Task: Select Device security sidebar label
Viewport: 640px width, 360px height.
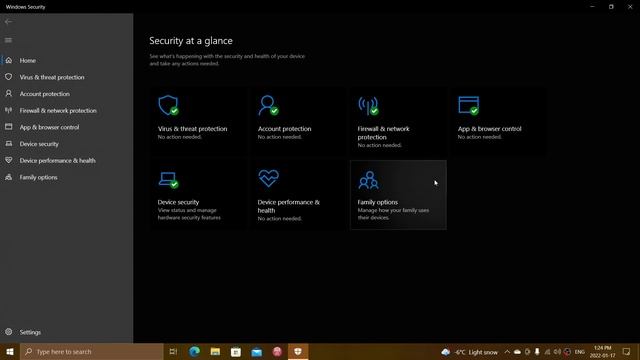Action: [39, 144]
